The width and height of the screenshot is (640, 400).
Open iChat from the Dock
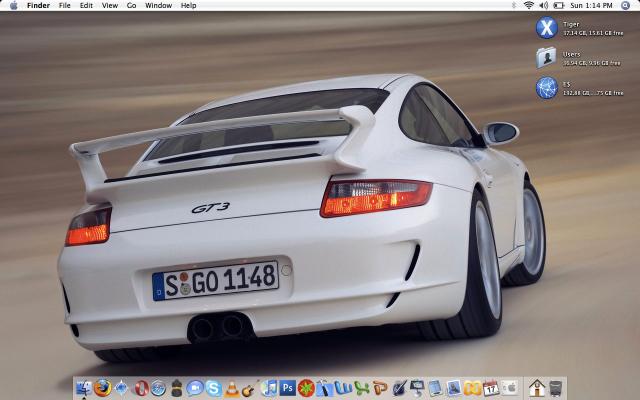(x=195, y=388)
